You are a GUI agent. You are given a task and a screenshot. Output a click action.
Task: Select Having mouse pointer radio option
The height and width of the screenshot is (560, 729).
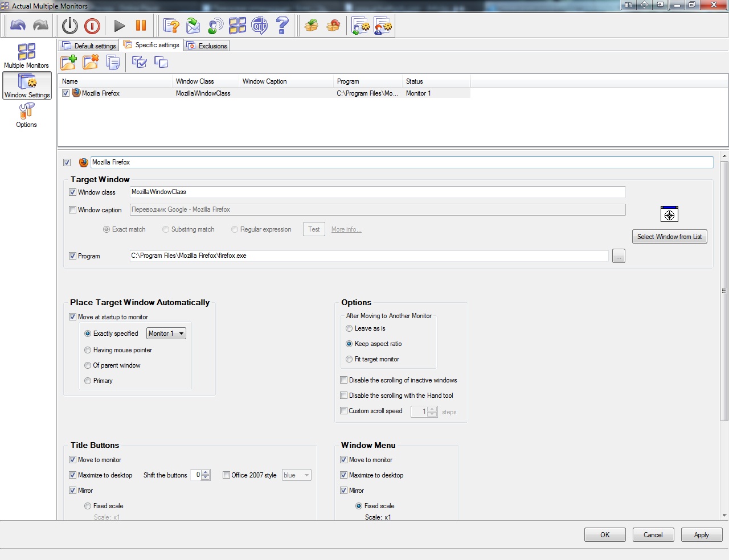pyautogui.click(x=88, y=350)
